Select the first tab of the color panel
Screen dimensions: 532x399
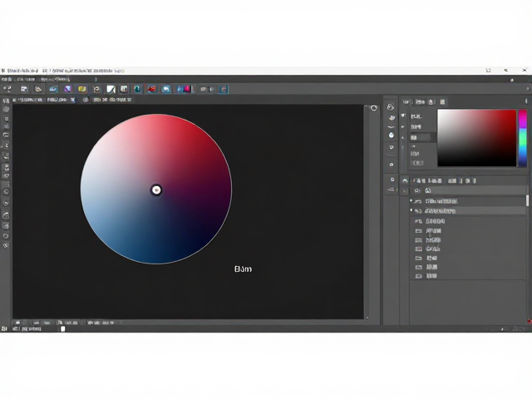tap(406, 101)
